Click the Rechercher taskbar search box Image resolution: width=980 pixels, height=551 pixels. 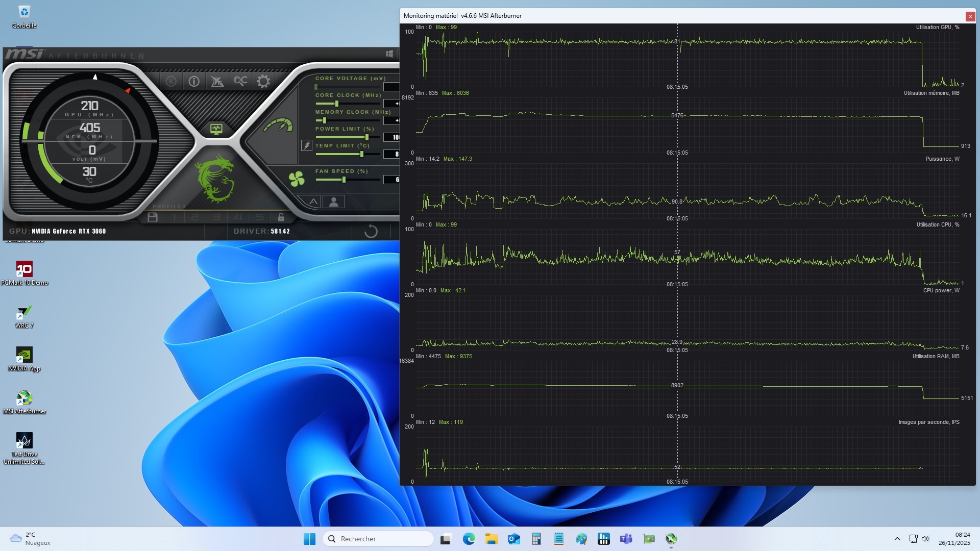(378, 539)
